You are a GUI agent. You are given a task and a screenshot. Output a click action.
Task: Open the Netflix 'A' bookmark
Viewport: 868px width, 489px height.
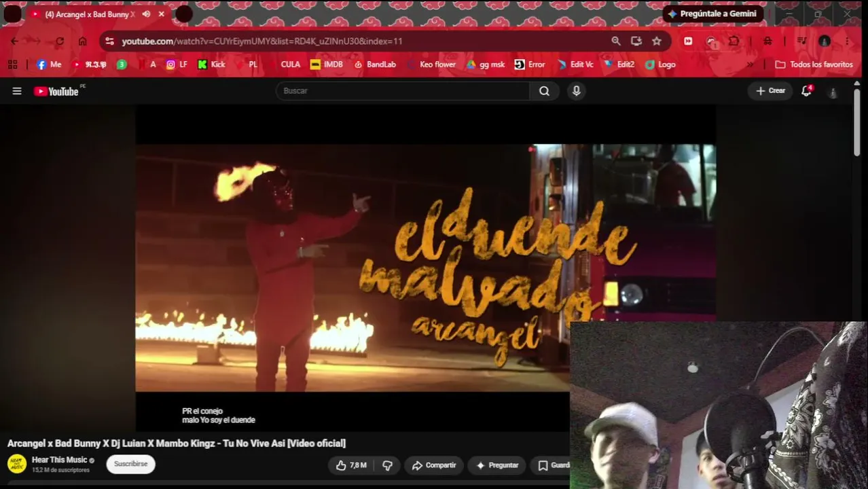(x=147, y=65)
